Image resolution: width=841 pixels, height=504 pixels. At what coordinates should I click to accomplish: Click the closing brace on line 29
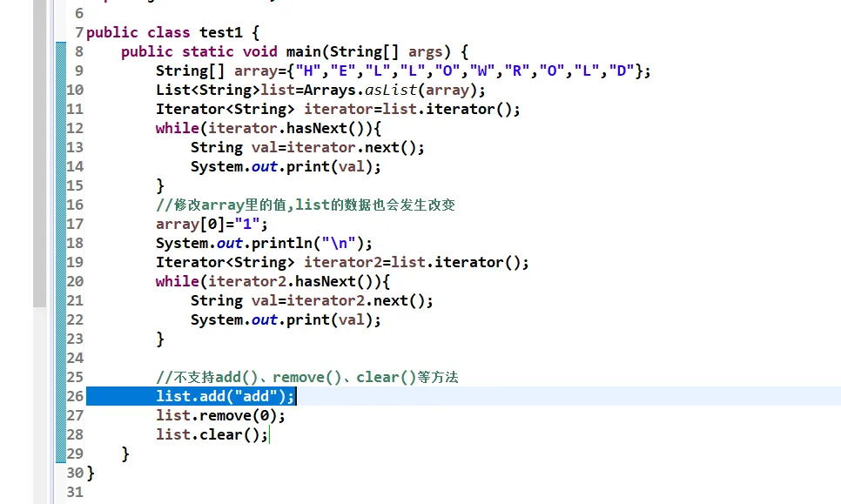(125, 454)
